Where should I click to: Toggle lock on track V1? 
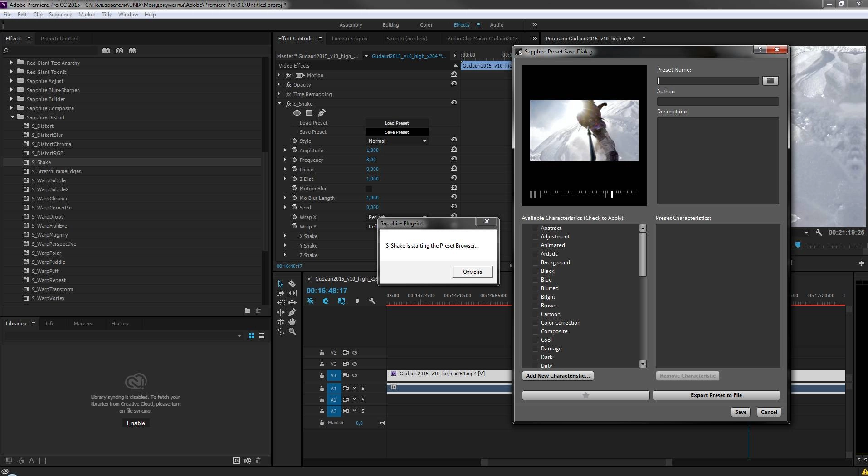(322, 375)
